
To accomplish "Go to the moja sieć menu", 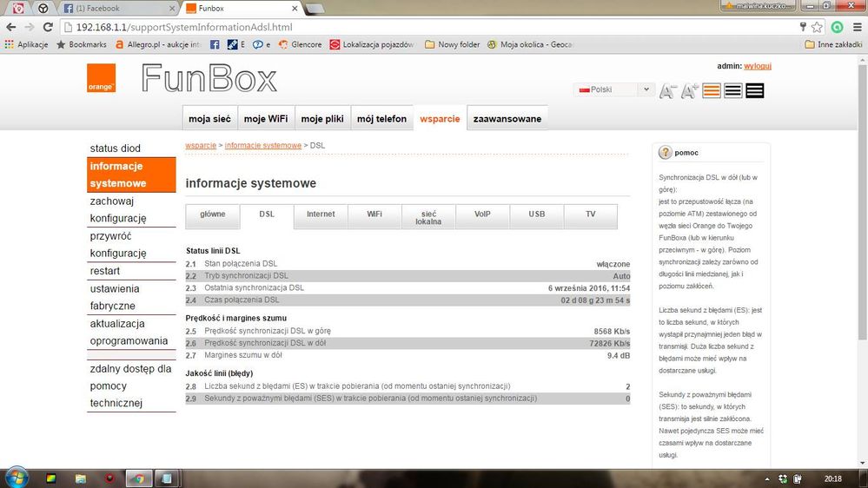I will [209, 119].
